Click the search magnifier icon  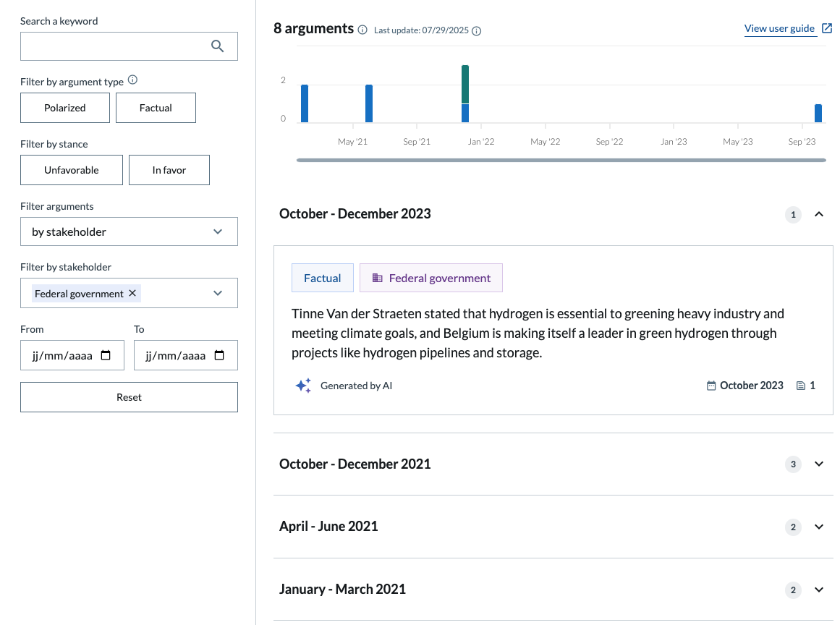pos(218,46)
